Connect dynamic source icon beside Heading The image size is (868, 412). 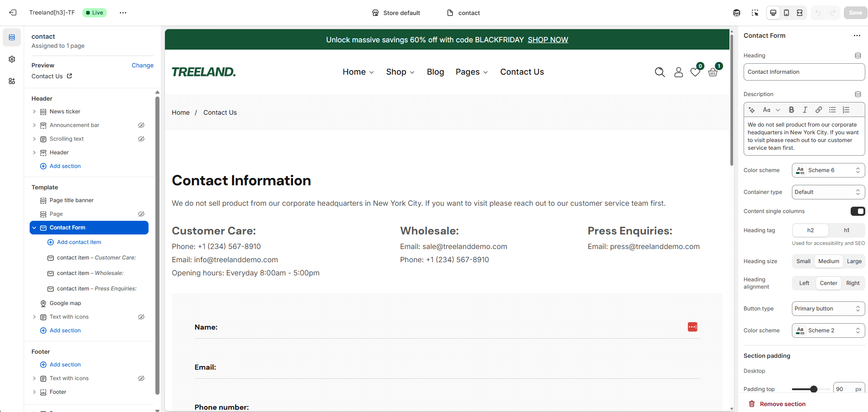[858, 56]
